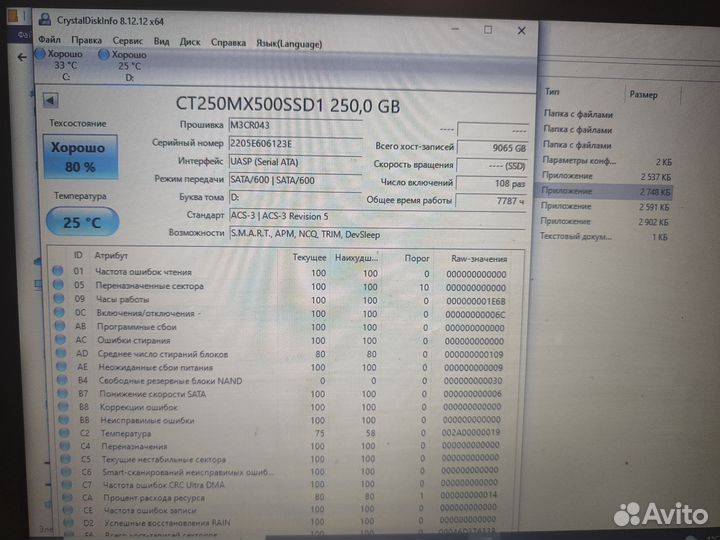Click the power-on count value 108 раз
Image resolution: width=720 pixels, height=540 pixels.
point(491,183)
